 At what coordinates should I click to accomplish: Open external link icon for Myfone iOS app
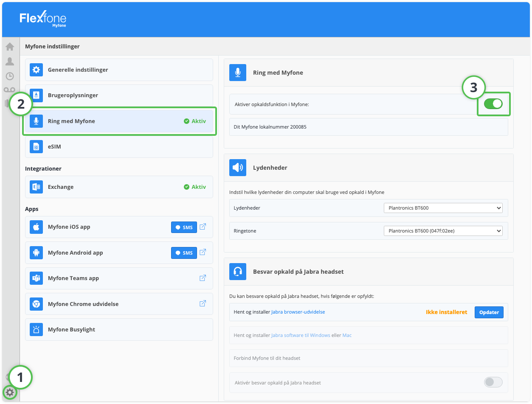pos(203,227)
